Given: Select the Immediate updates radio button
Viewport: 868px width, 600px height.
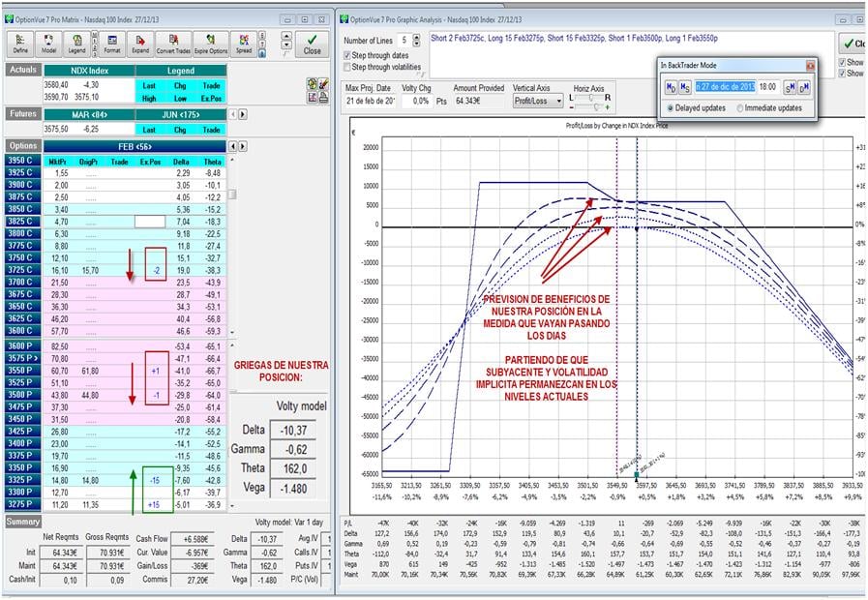Looking at the screenshot, I should pyautogui.click(x=741, y=108).
